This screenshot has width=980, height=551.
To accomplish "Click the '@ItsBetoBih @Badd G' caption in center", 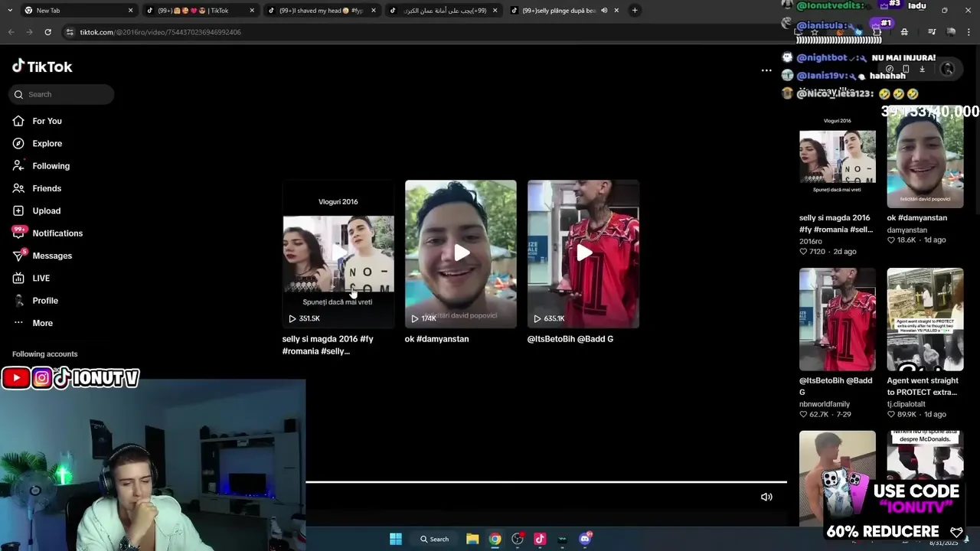I will click(x=570, y=339).
